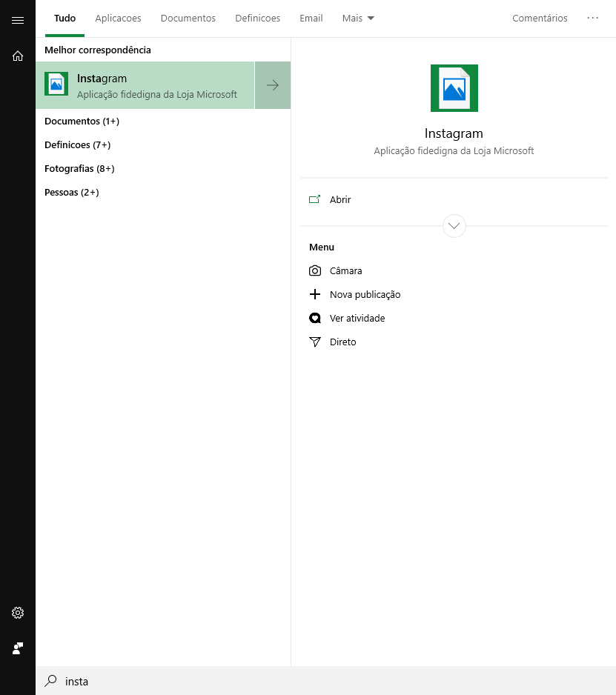Viewport: 616px width, 695px height.
Task: Click the Instagram icon in best match result
Action: click(56, 84)
